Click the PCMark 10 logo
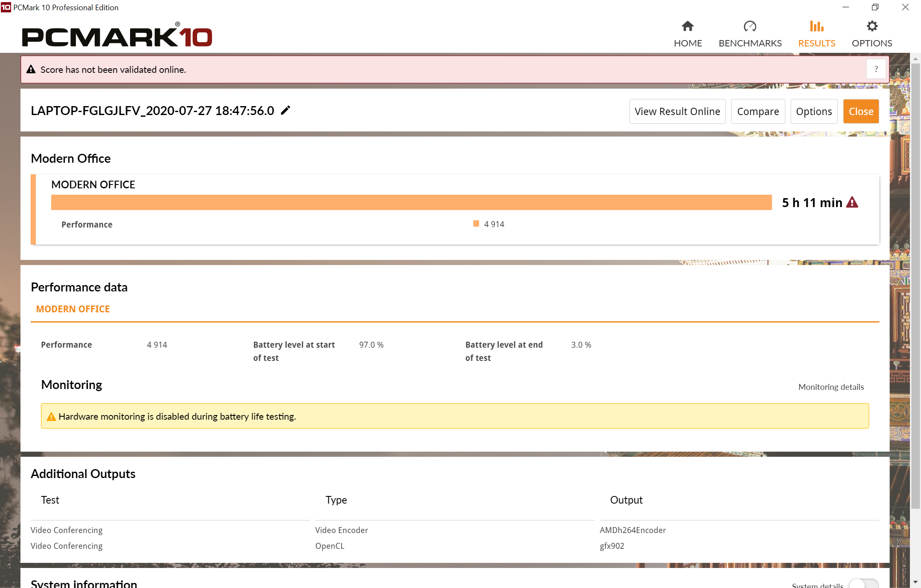Viewport: 921px width, 588px height. click(x=117, y=35)
